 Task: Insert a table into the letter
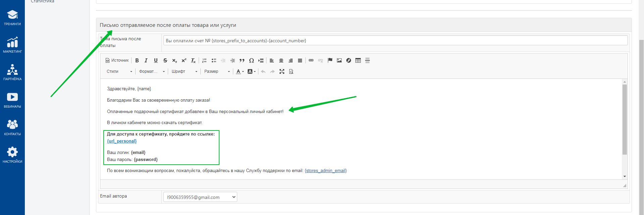click(358, 60)
